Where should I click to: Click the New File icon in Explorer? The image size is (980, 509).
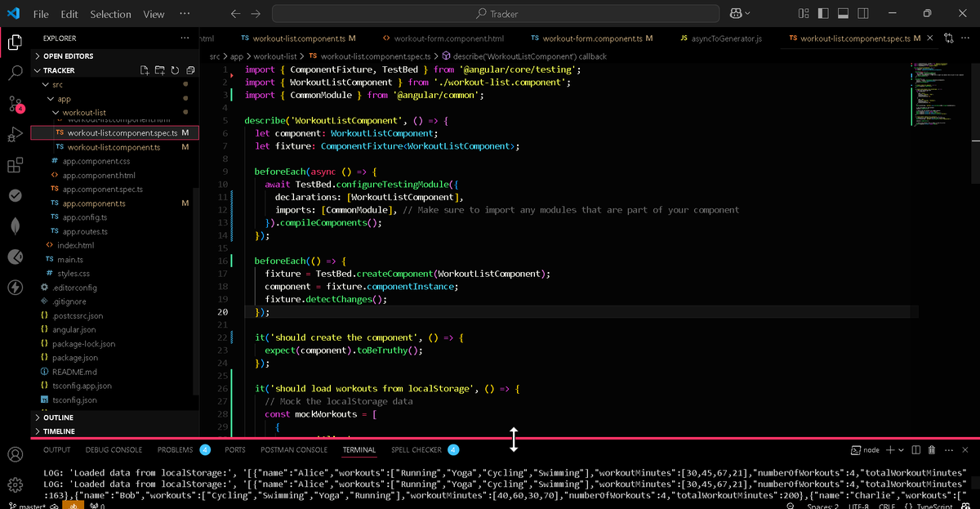(x=145, y=70)
